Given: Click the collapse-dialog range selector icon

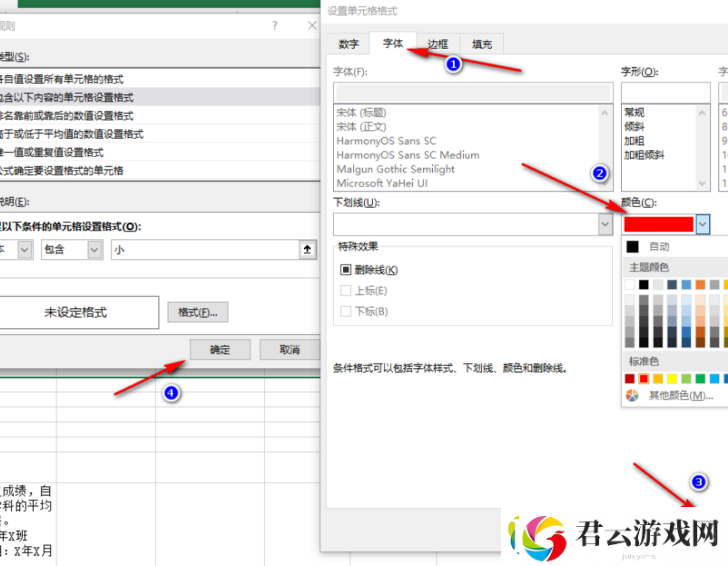Looking at the screenshot, I should coord(308,250).
